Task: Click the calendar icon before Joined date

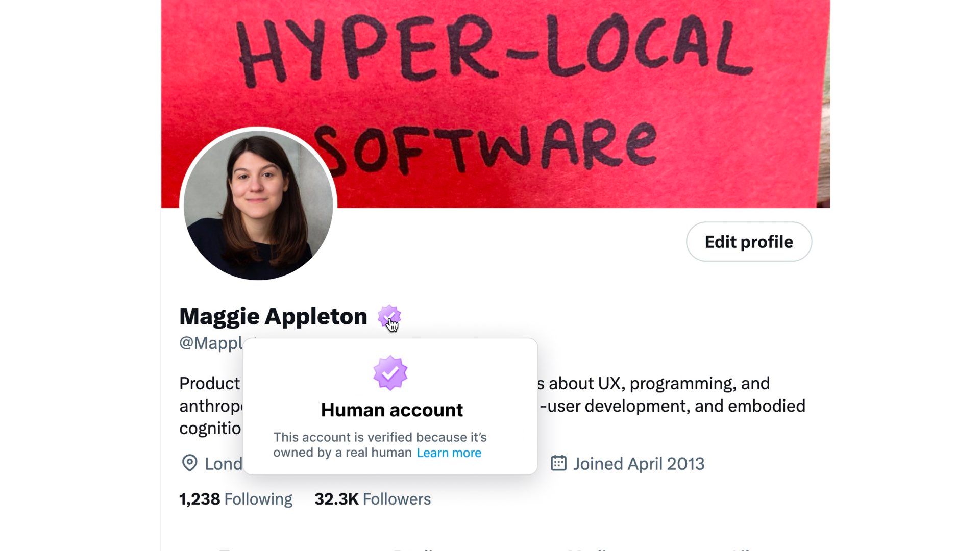Action: coord(558,463)
